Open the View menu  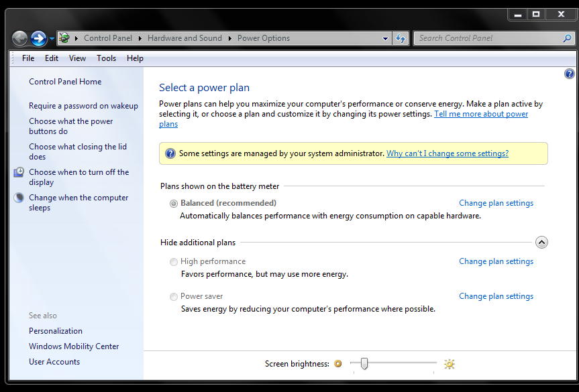click(77, 58)
